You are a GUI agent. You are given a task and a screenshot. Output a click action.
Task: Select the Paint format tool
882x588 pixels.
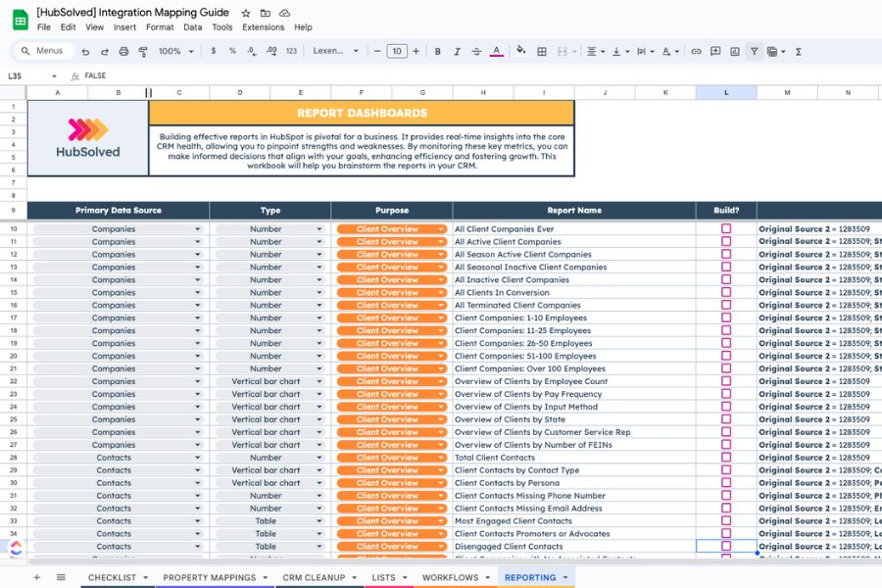(143, 51)
